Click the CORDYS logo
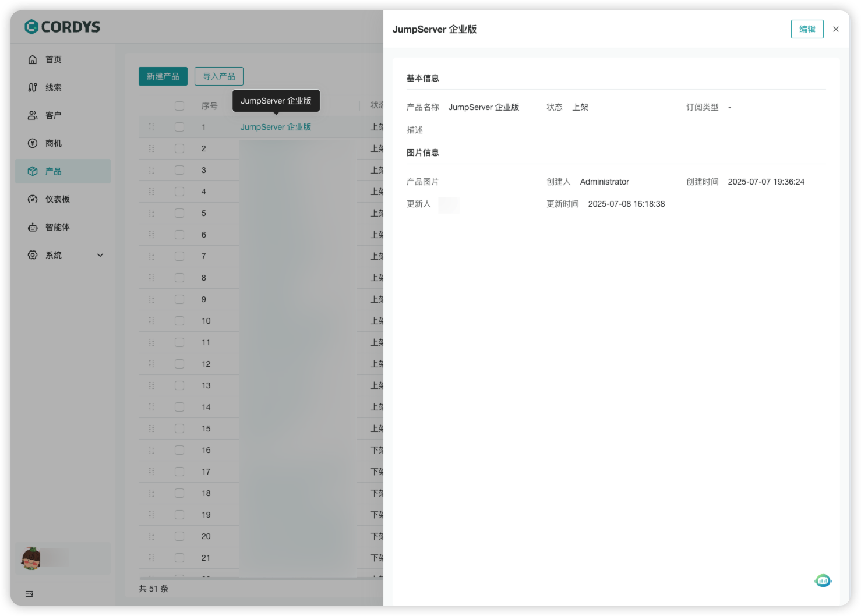Image resolution: width=861 pixels, height=616 pixels. (63, 26)
